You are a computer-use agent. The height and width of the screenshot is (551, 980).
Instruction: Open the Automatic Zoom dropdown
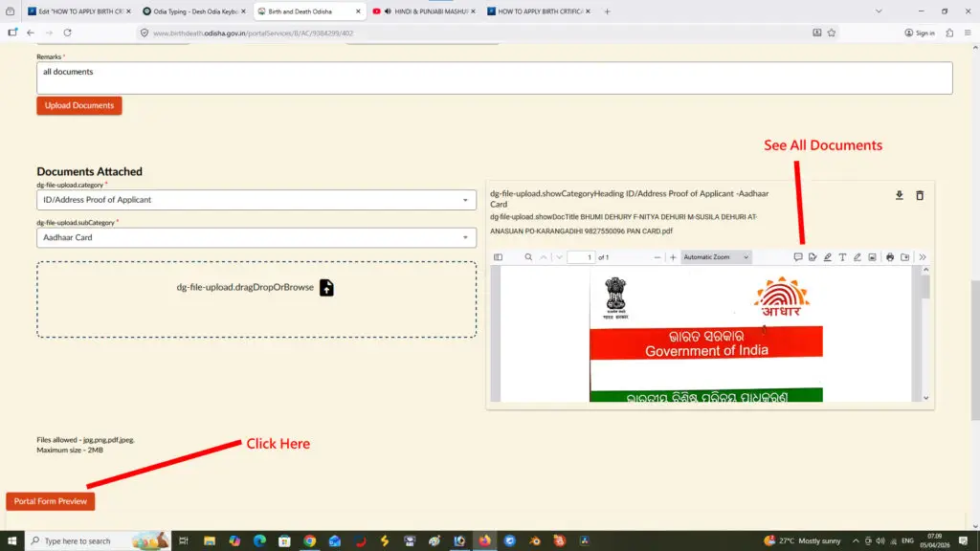point(716,257)
